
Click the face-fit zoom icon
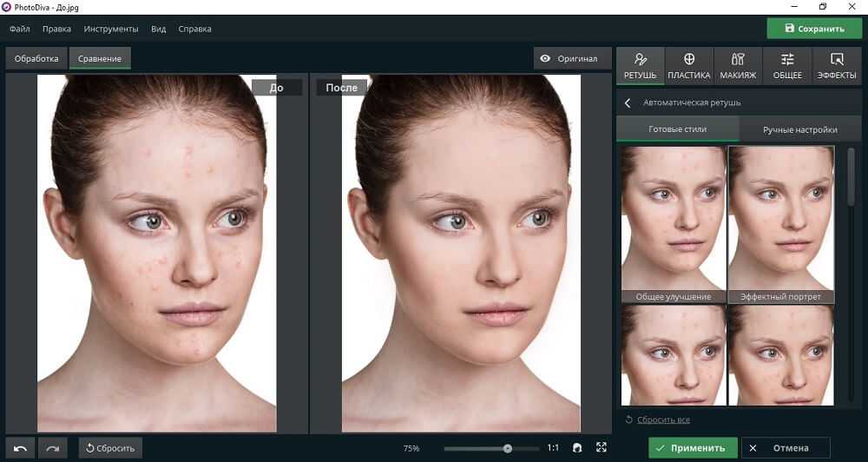tap(577, 448)
